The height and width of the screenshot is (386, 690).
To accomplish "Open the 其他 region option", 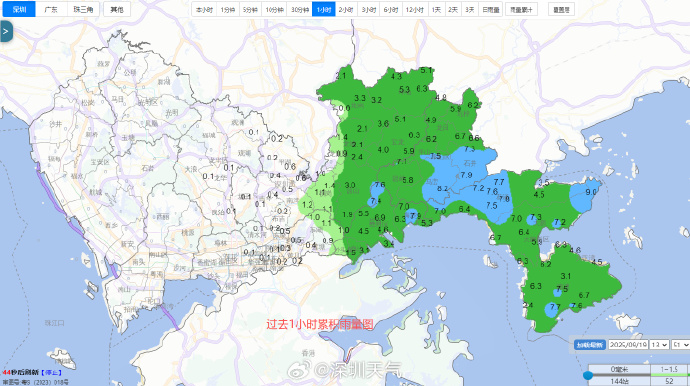I will click(117, 9).
